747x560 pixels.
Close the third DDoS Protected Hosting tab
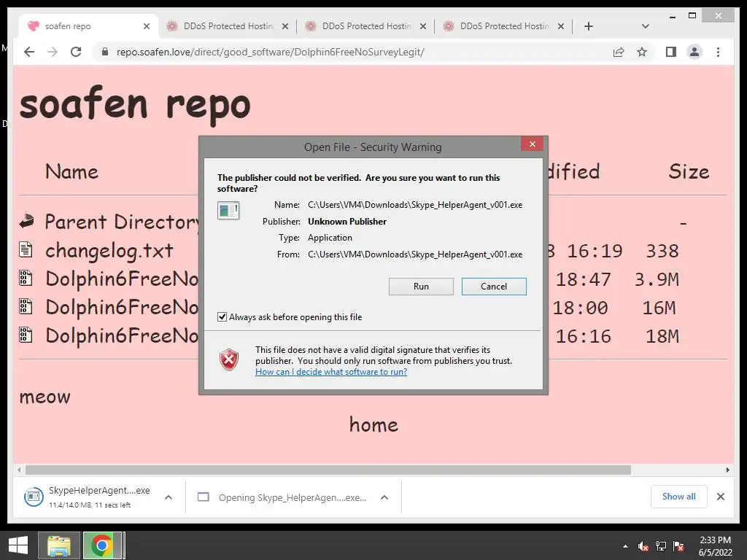pos(561,26)
